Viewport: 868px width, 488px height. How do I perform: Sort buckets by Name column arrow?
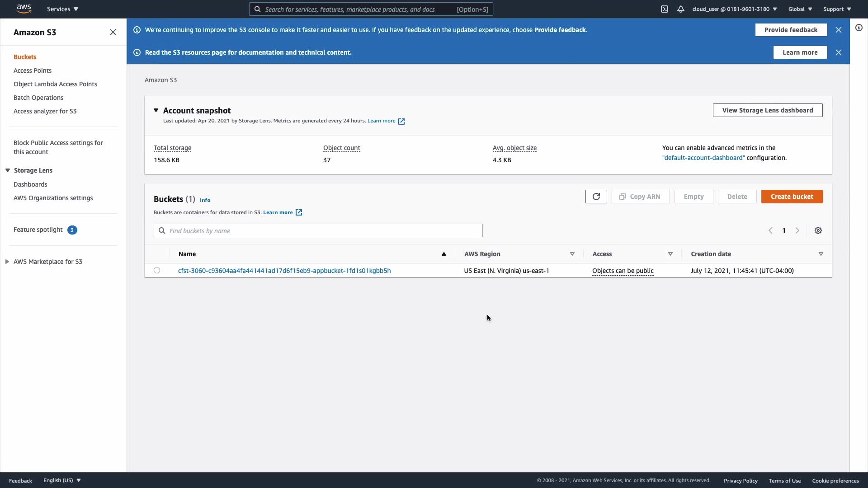443,254
